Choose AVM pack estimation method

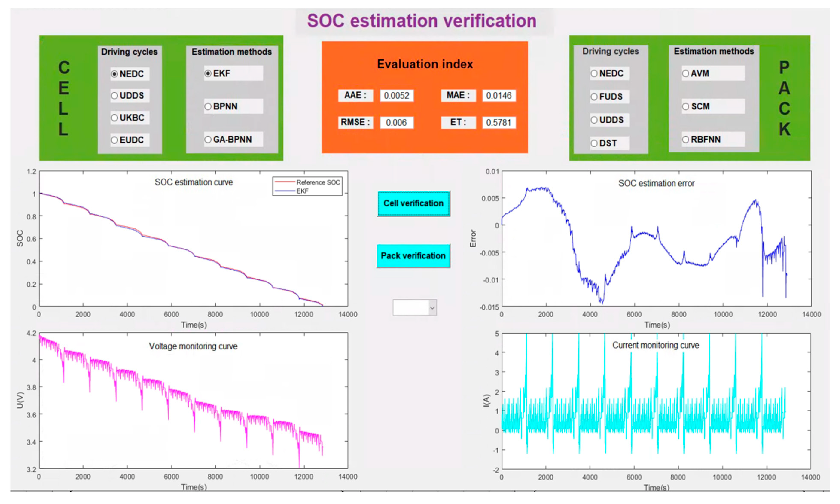click(686, 73)
